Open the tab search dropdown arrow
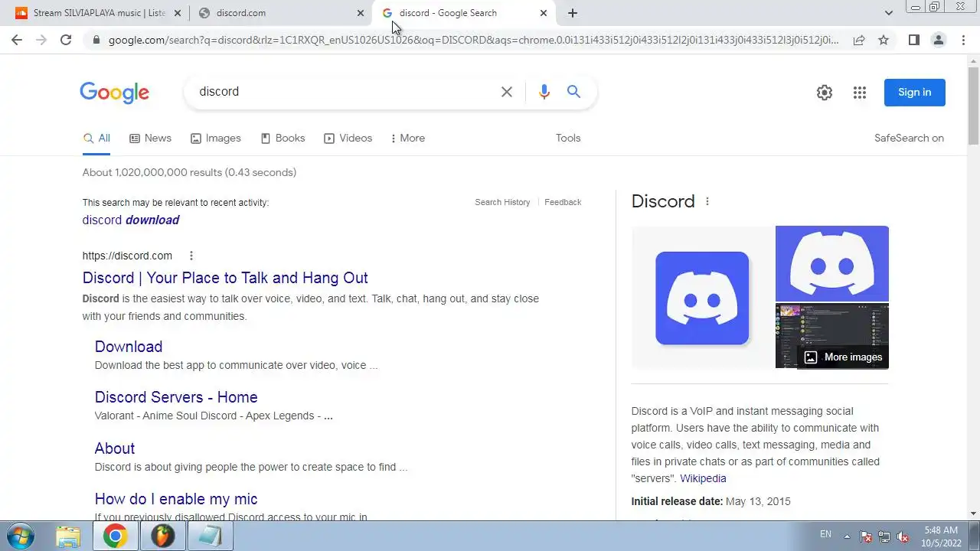This screenshot has width=980, height=551. (888, 13)
